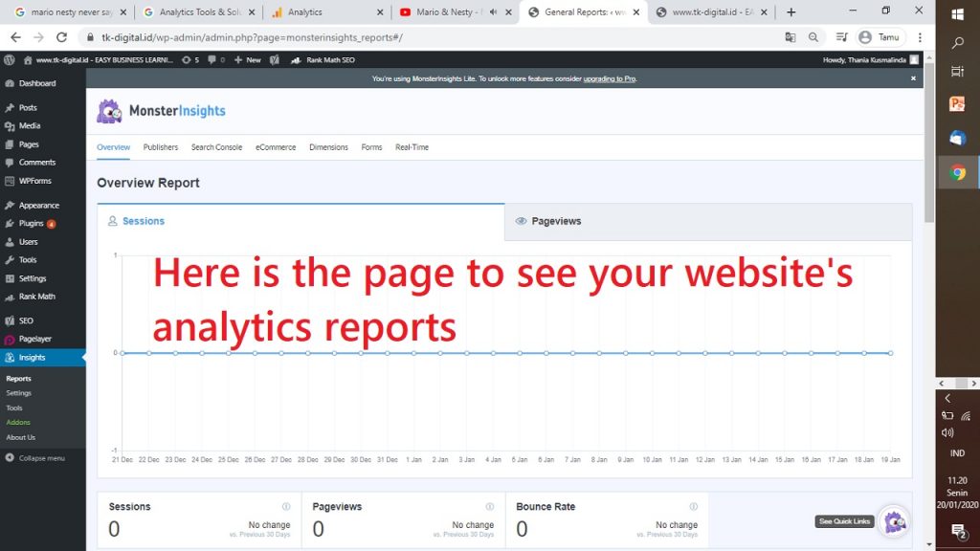
Task: Go to the eCommerce report tab
Action: pos(276,147)
